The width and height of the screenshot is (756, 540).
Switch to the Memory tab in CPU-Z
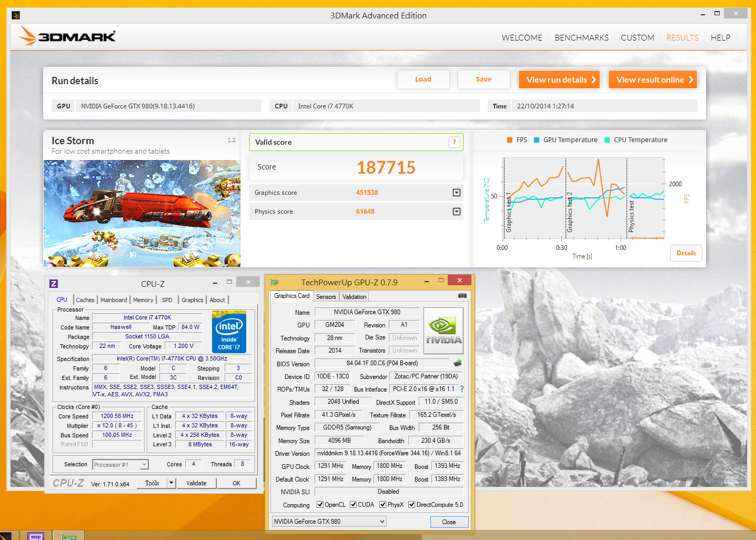coord(143,300)
